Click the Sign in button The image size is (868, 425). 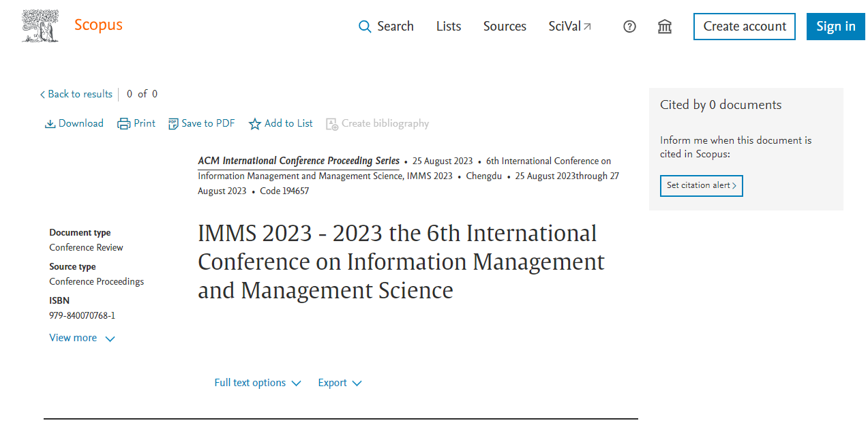pos(835,26)
